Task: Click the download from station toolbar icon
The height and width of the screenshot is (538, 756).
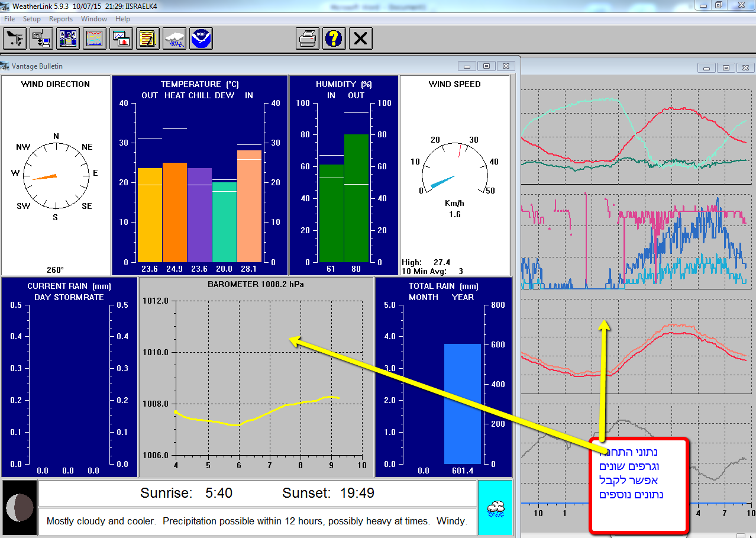Action: 41,39
